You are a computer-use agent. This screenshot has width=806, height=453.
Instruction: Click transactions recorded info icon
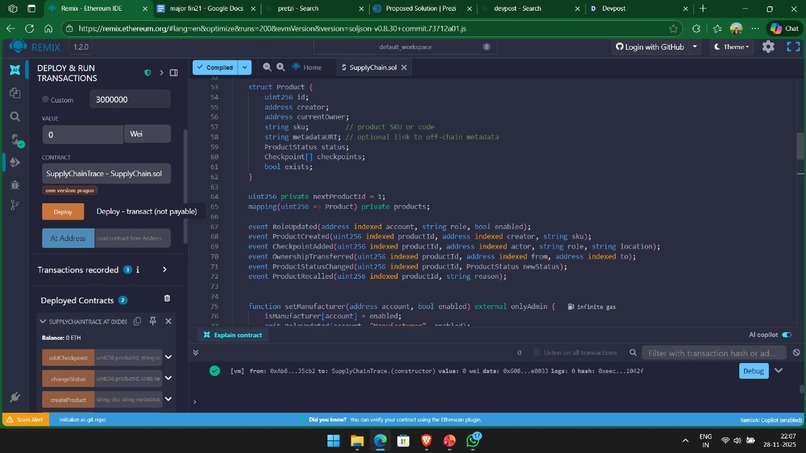point(138,270)
